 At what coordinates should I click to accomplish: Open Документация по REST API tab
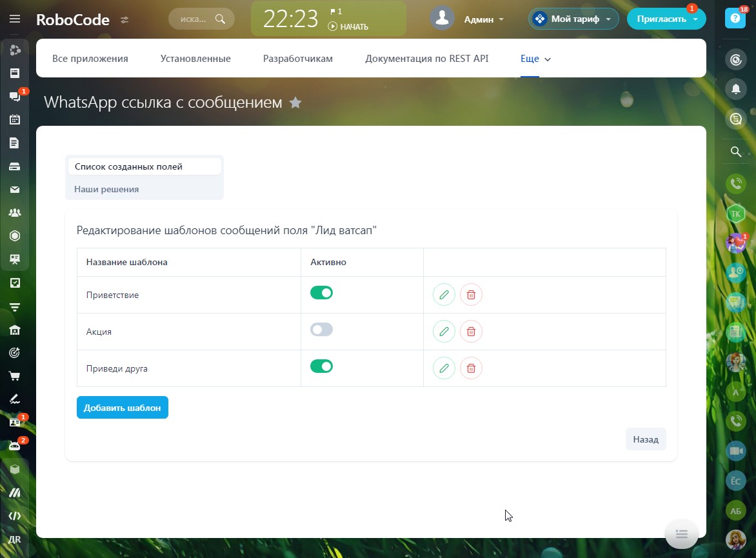(426, 58)
